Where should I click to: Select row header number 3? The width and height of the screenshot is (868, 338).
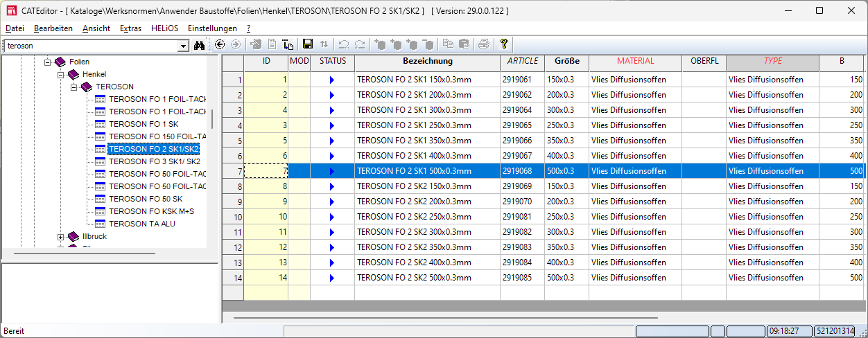pos(233,110)
